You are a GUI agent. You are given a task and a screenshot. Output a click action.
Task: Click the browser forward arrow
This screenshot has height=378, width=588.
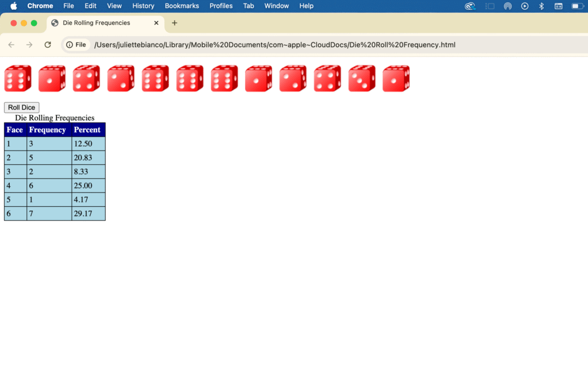pos(29,45)
